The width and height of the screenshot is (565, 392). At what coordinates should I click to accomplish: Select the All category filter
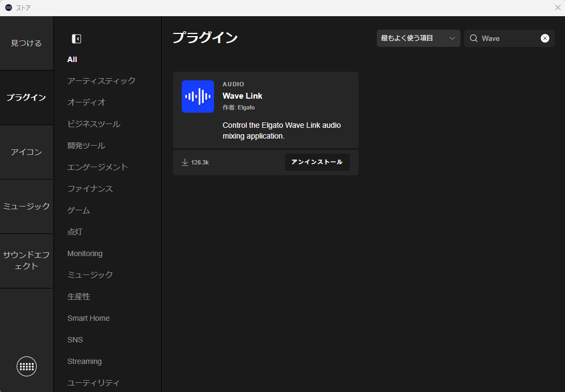[x=72, y=59]
